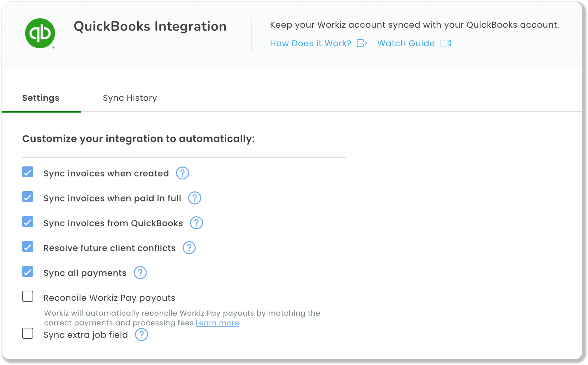Click the external link icon beside How Does it Work
Screen dimensions: 588x365
(362, 43)
